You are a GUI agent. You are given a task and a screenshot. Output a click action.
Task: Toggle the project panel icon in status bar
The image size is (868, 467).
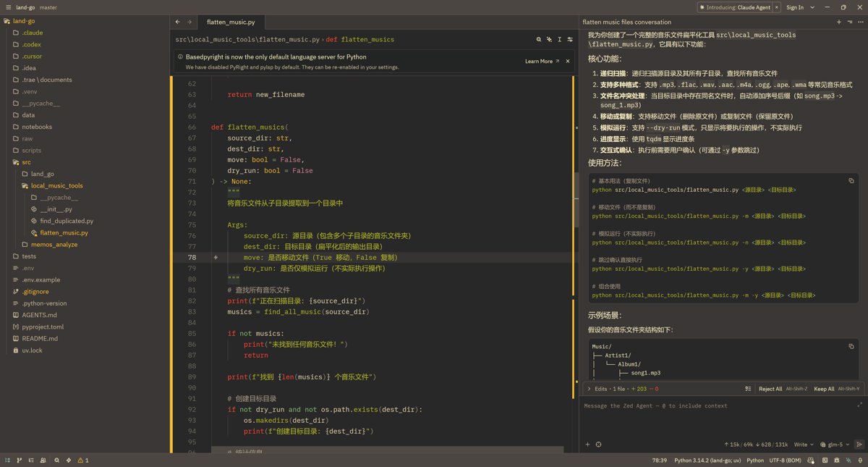[7, 460]
